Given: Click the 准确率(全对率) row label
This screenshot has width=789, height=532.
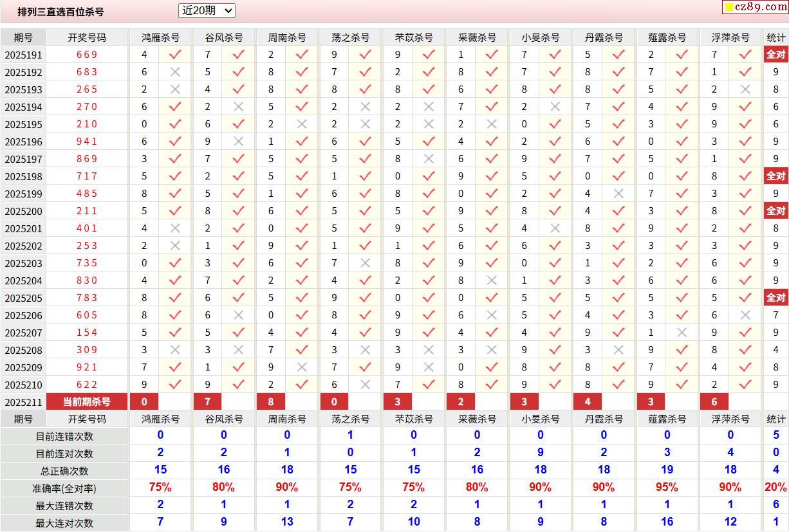Looking at the screenshot, I should tap(64, 488).
